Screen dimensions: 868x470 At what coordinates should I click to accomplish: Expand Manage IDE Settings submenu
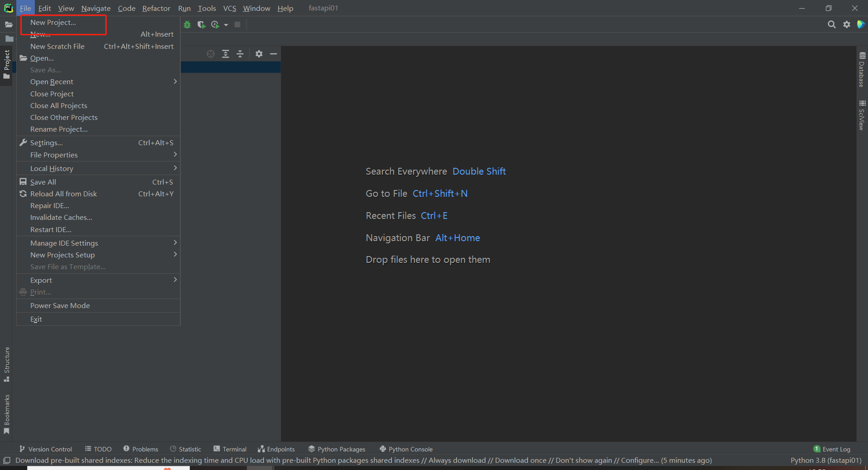point(98,243)
